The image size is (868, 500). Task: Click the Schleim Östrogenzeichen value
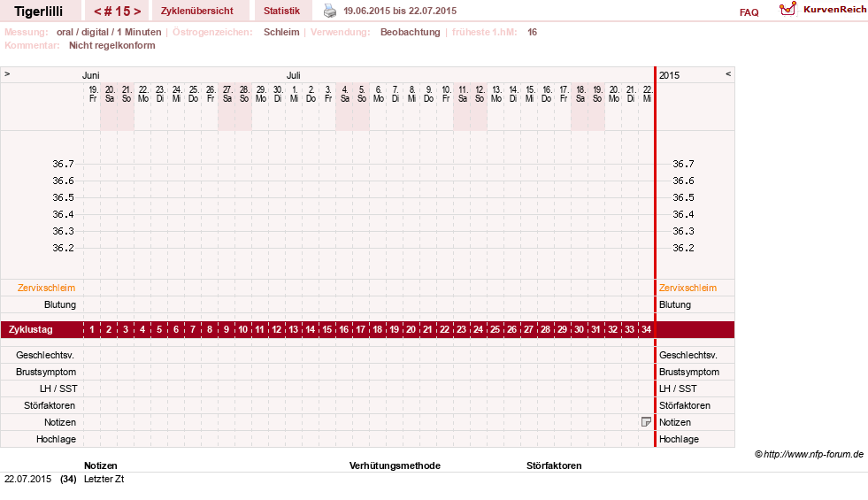281,32
